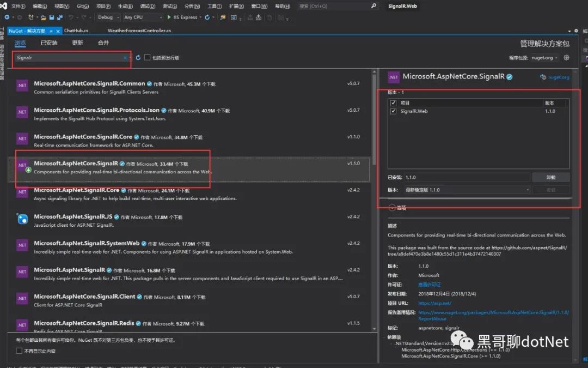The image size is (588, 368).
Task: Click the undo arrow icon
Action: point(71,17)
